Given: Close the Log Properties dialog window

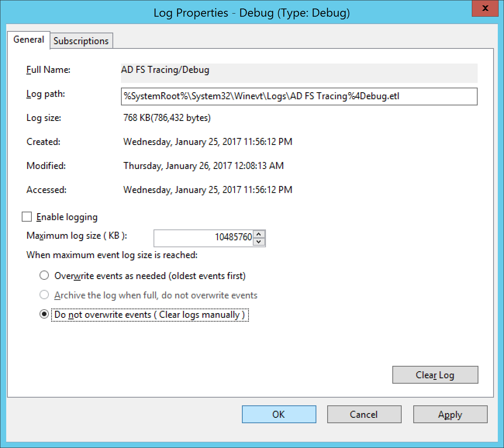Looking at the screenshot, I should click(485, 8).
